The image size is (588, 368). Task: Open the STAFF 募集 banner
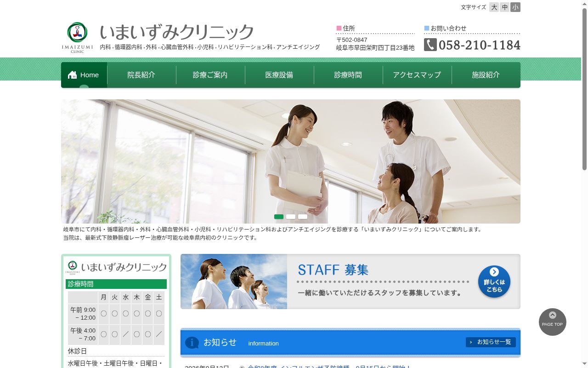tap(351, 282)
